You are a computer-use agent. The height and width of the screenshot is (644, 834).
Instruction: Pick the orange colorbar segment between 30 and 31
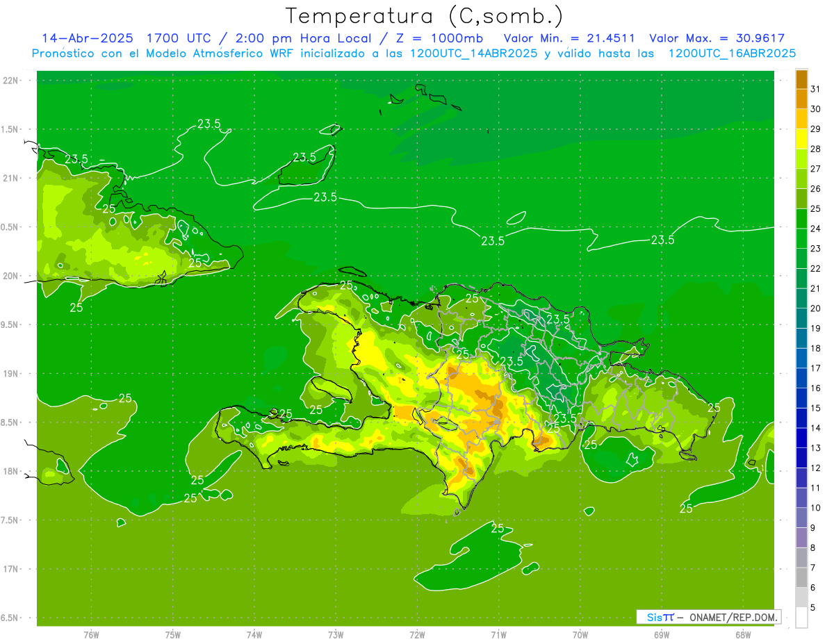[x=801, y=99]
